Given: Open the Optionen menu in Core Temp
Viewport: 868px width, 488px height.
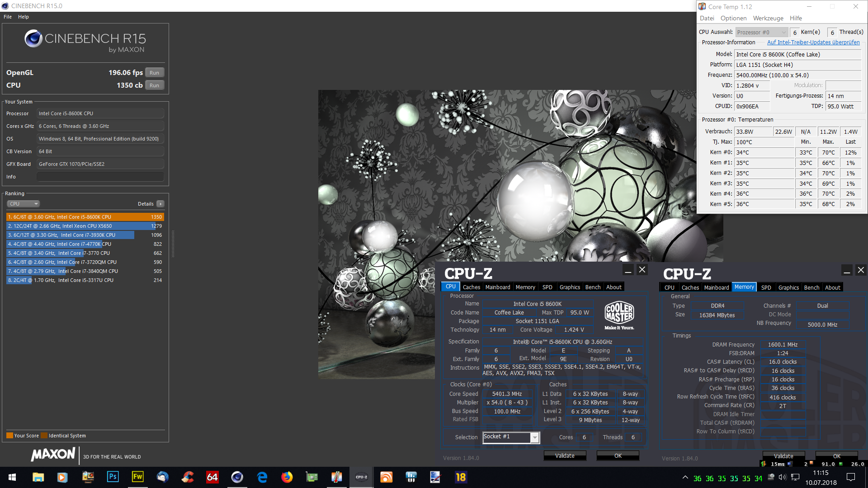Looking at the screenshot, I should click(x=733, y=18).
